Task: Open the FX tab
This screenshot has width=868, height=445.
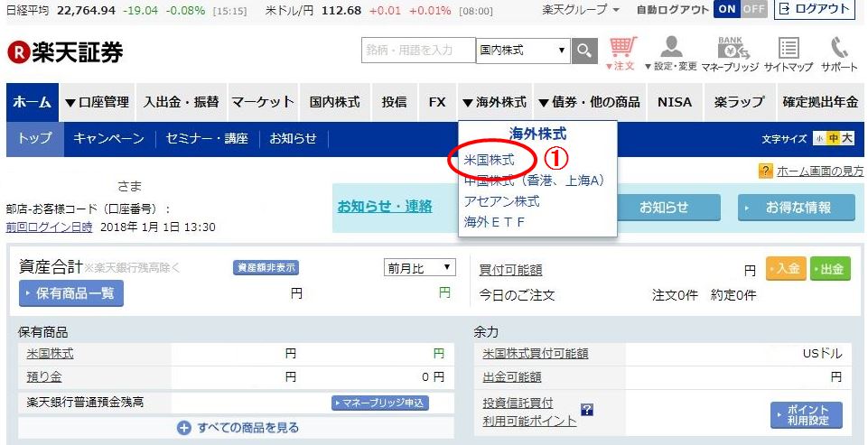Action: [x=437, y=102]
